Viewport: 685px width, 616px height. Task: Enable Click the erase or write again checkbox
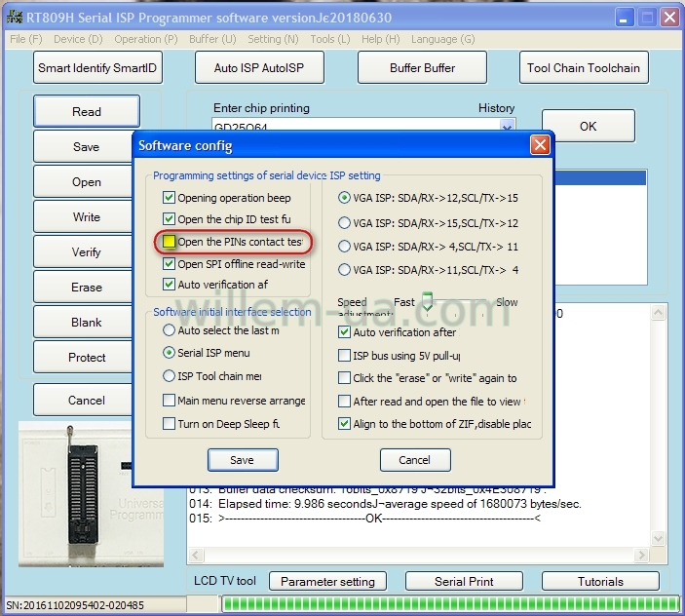tap(344, 377)
